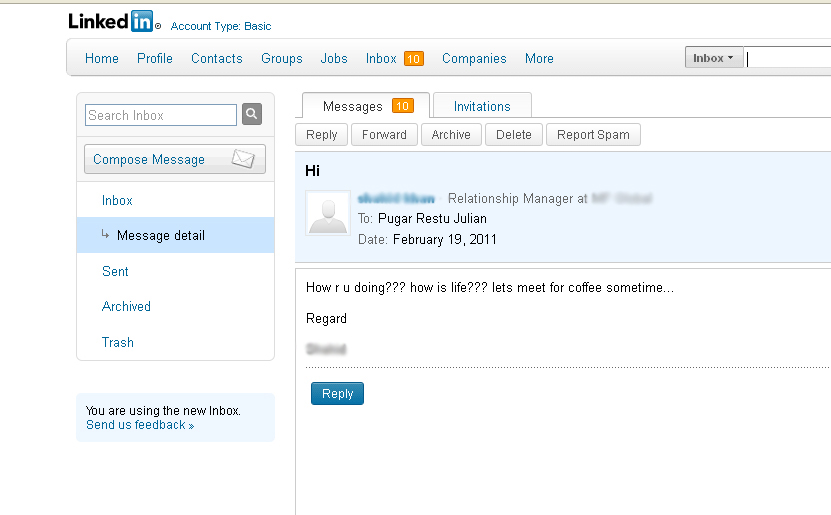Open the Inbox search-scope dropdown at top right
Image resolution: width=831 pixels, height=515 pixels.
(x=713, y=58)
